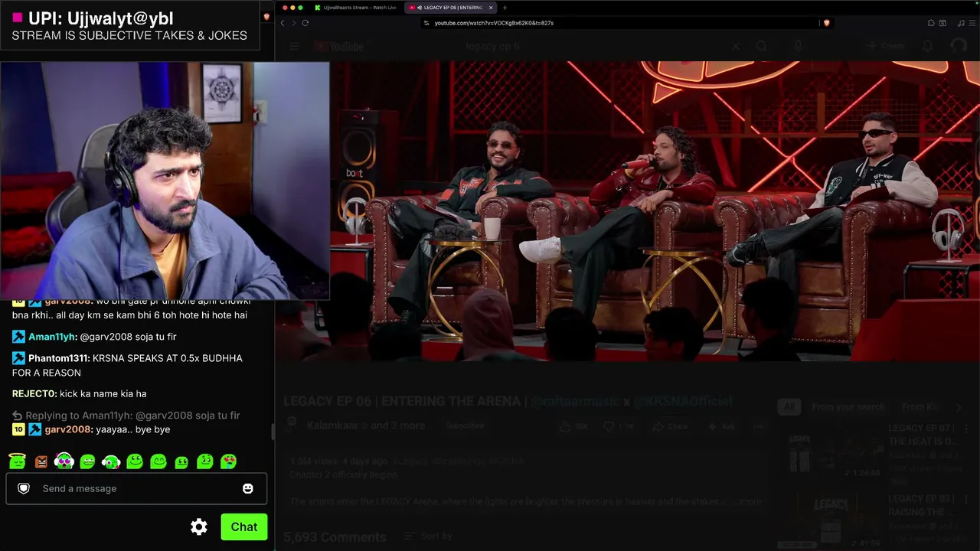
Task: Click the message 'kick ka name kia ha'
Action: [x=103, y=393]
